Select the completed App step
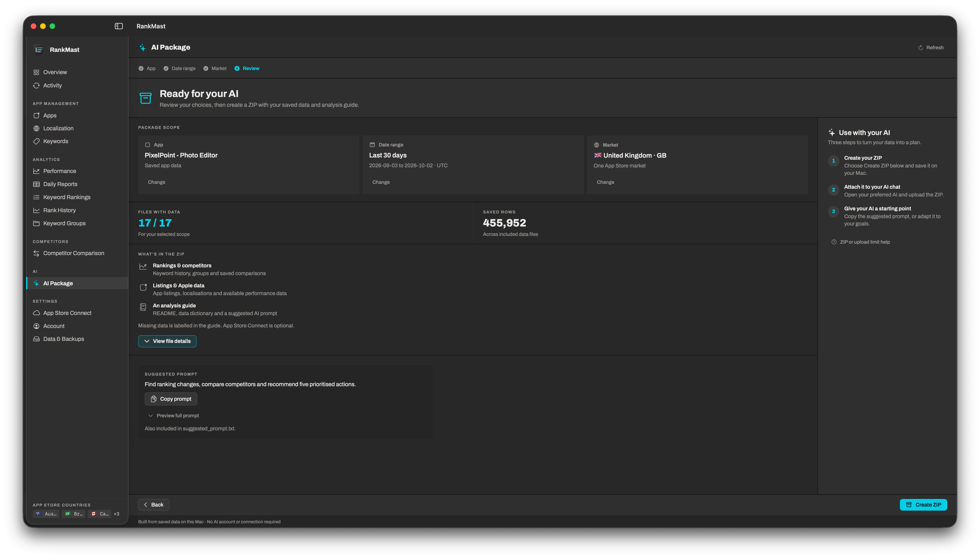 pyautogui.click(x=147, y=69)
